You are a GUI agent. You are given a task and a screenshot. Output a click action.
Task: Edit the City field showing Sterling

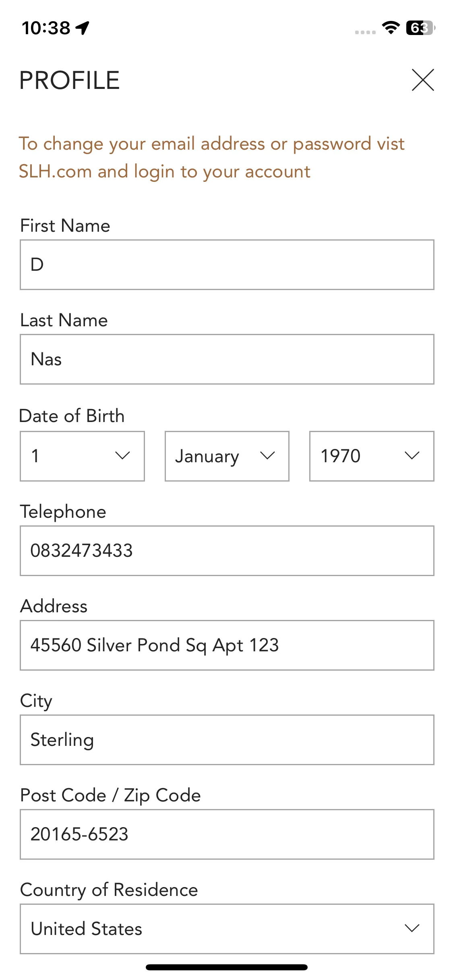[227, 739]
